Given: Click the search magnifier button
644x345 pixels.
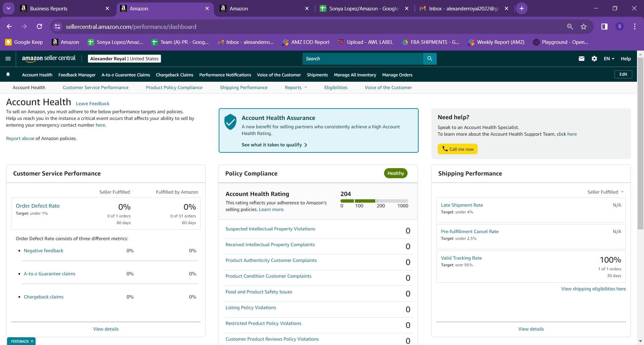Looking at the screenshot, I should pyautogui.click(x=430, y=59).
